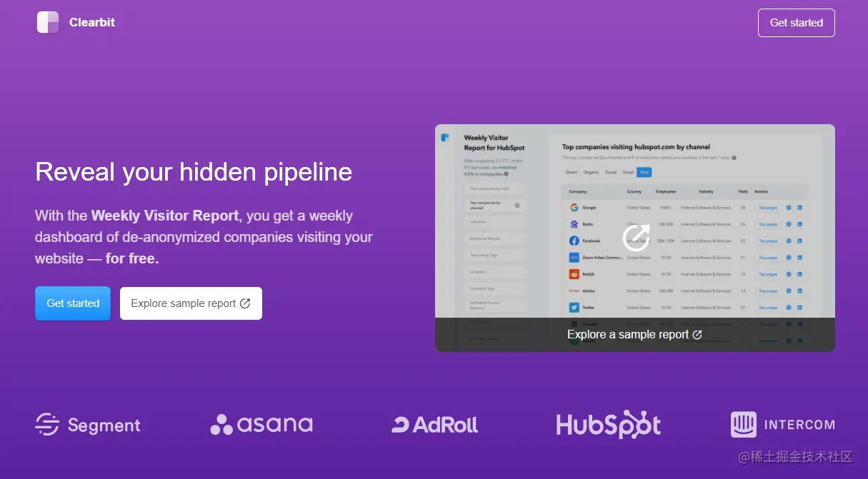
Task: Open the Explore sample report button
Action: point(191,303)
